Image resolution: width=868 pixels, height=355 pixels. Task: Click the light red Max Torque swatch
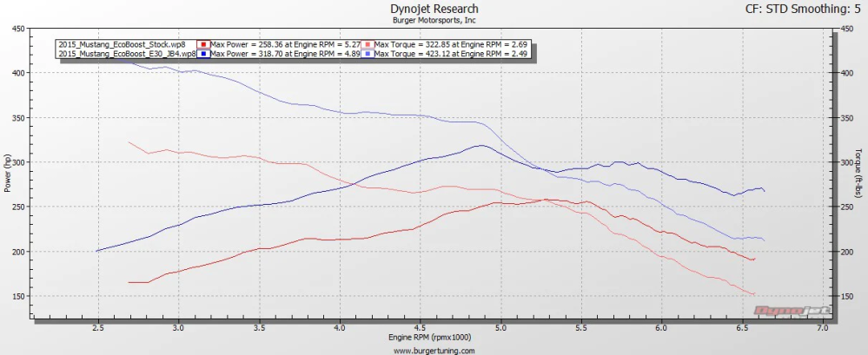[x=368, y=44]
